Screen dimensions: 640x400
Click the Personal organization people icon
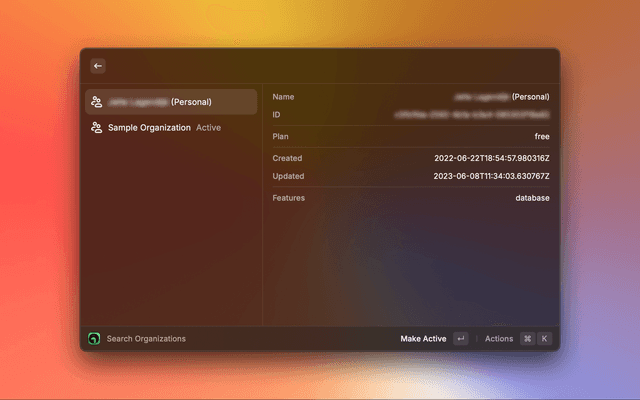(96, 102)
